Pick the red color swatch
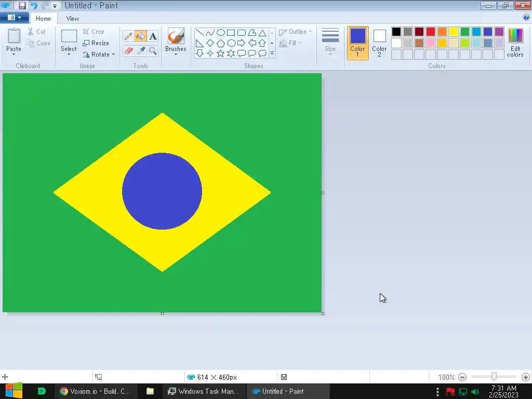Viewport: 532px width, 399px height. 431,32
